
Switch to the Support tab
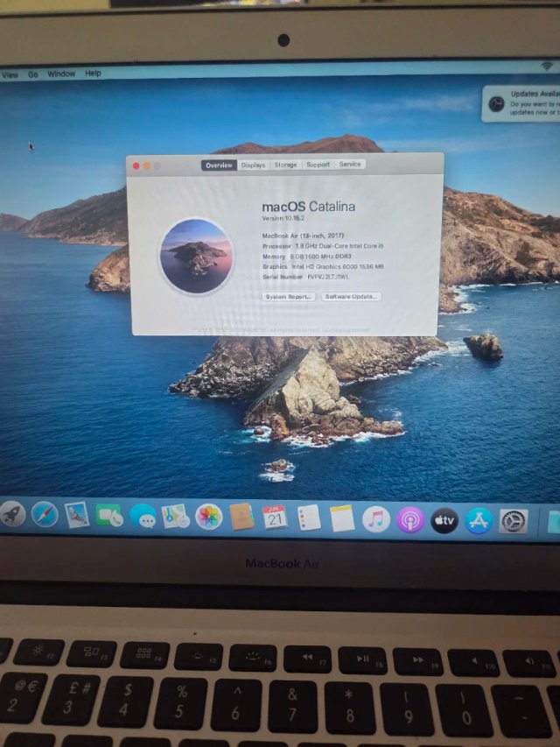pos(318,165)
